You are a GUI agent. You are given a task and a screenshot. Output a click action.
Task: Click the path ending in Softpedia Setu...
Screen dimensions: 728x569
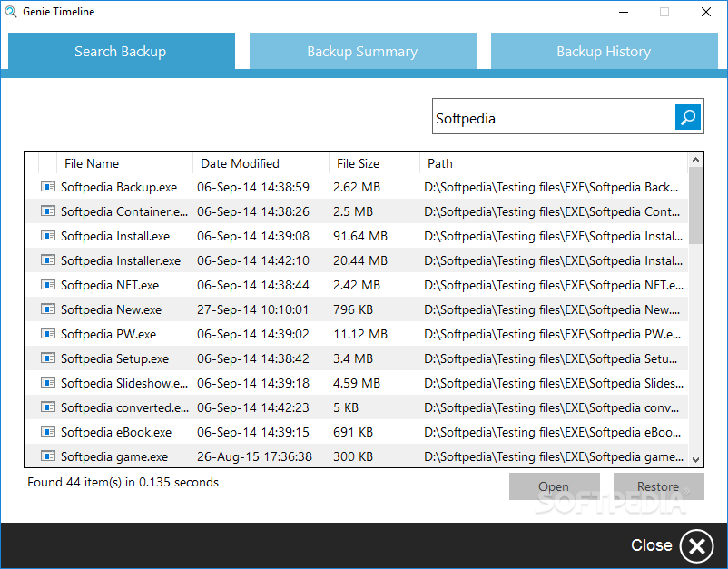(551, 358)
